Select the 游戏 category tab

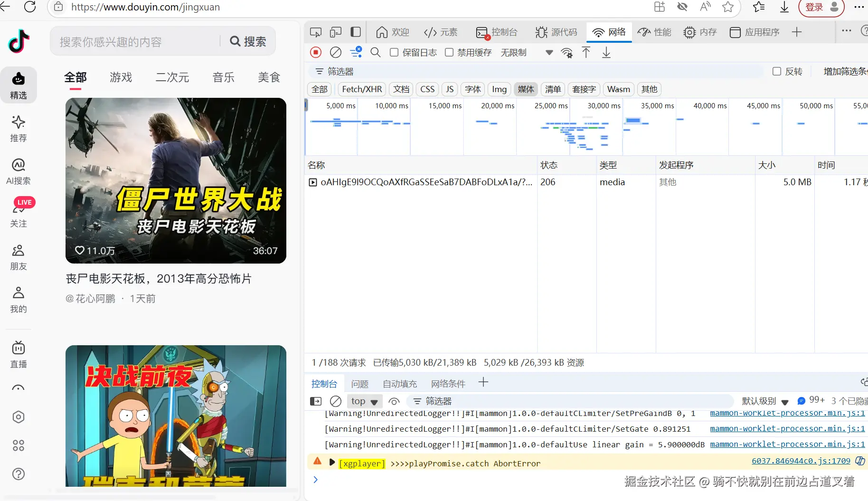pyautogui.click(x=121, y=77)
